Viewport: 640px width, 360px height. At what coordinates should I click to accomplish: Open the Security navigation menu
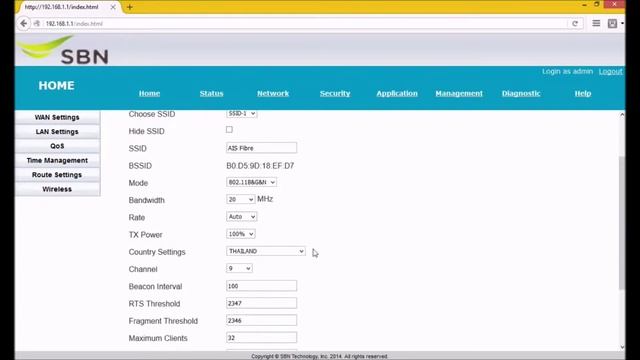tap(335, 93)
